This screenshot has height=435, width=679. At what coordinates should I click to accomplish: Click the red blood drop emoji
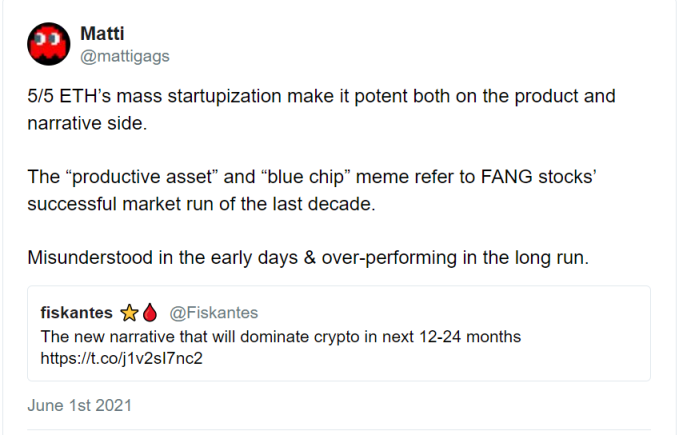[x=149, y=312]
